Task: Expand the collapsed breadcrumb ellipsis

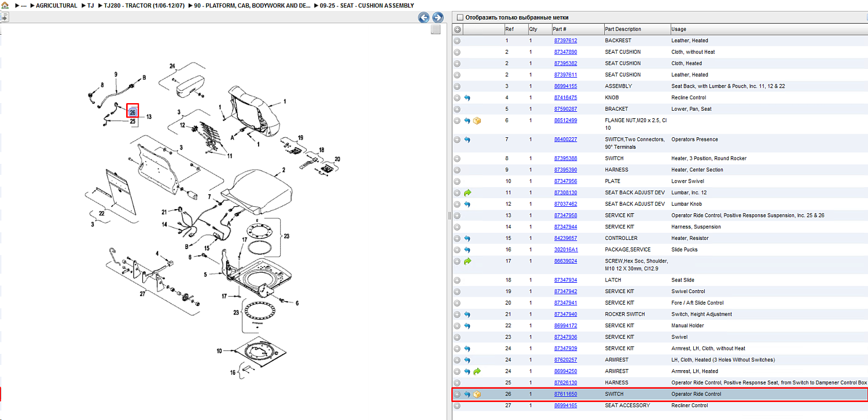Action: 23,5
